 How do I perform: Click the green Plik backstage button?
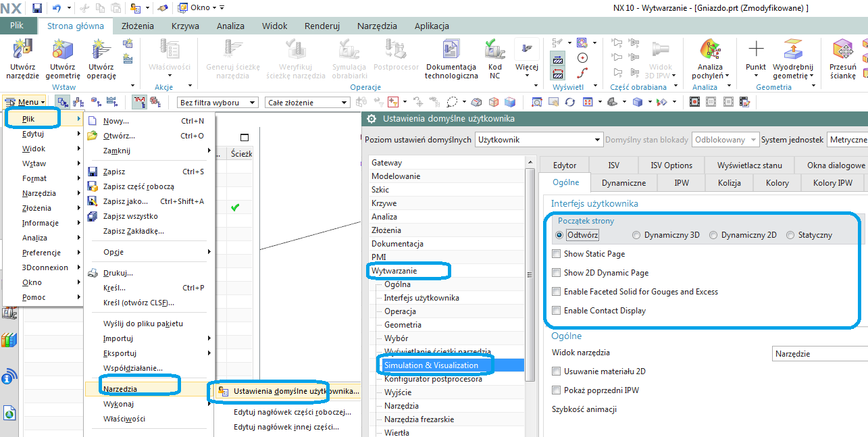click(18, 25)
